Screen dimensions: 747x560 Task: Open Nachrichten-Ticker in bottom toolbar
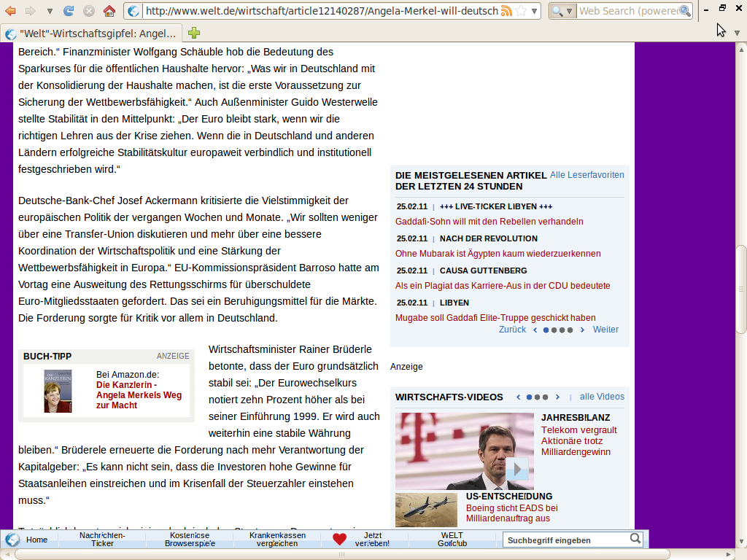click(x=102, y=540)
